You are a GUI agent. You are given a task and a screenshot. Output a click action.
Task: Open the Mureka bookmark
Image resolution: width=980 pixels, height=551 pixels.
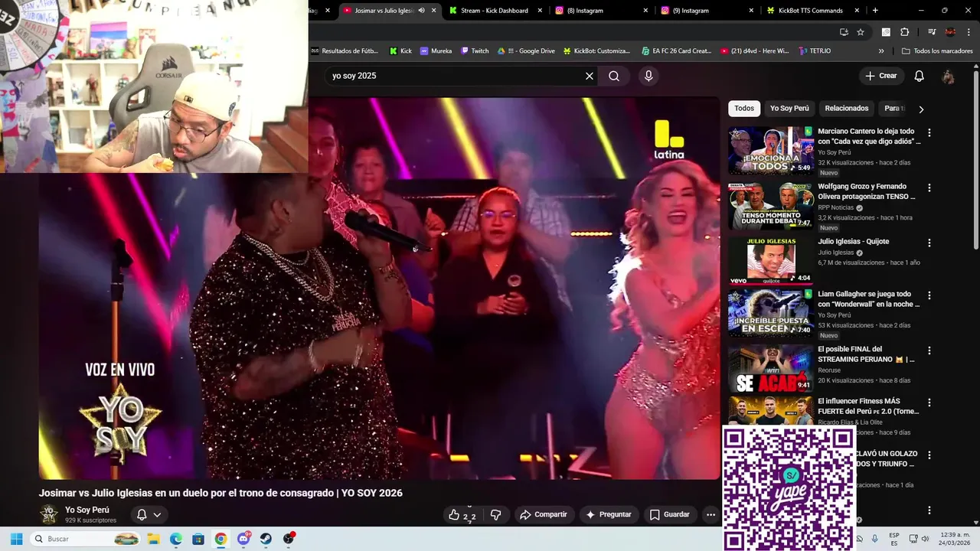(436, 51)
